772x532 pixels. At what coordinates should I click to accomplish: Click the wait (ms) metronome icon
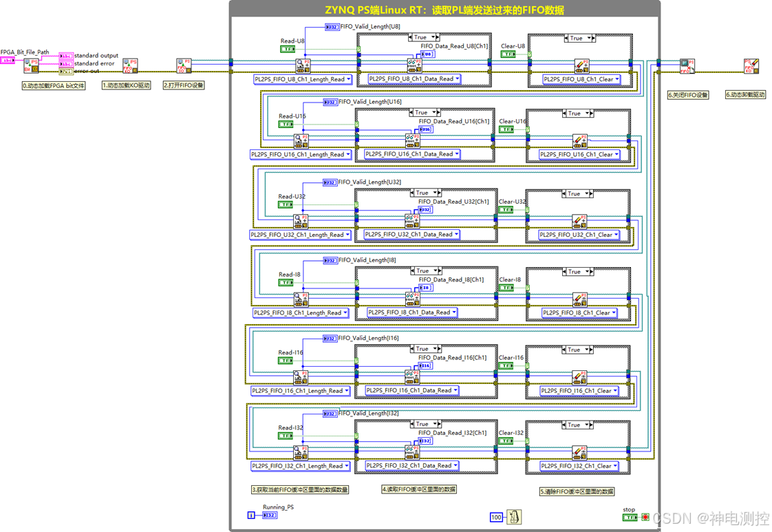pos(514,517)
